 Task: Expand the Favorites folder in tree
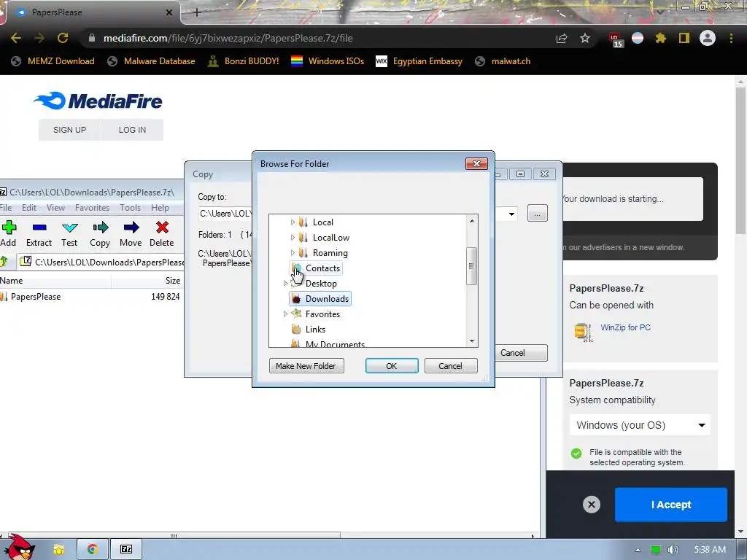click(x=285, y=314)
